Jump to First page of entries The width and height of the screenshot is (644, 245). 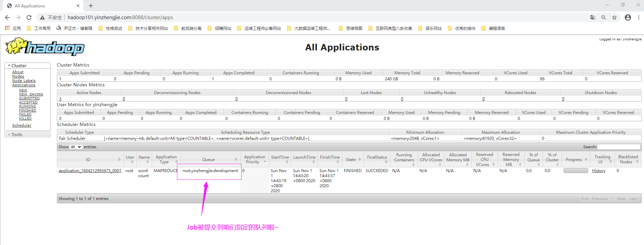pyautogui.click(x=584, y=199)
